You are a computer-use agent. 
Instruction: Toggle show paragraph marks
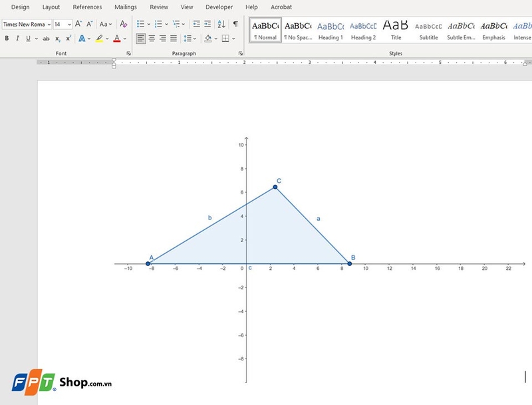(235, 24)
